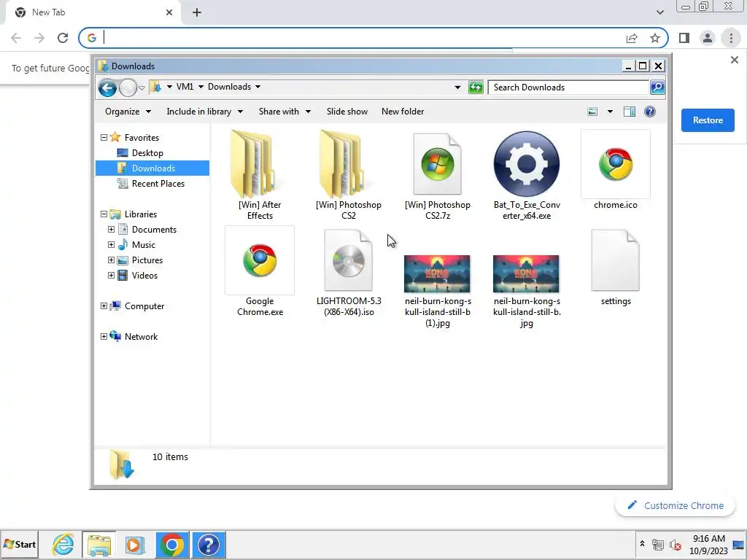Viewport: 747px width, 560px height.
Task: Click the blue Restore button
Action: (708, 120)
